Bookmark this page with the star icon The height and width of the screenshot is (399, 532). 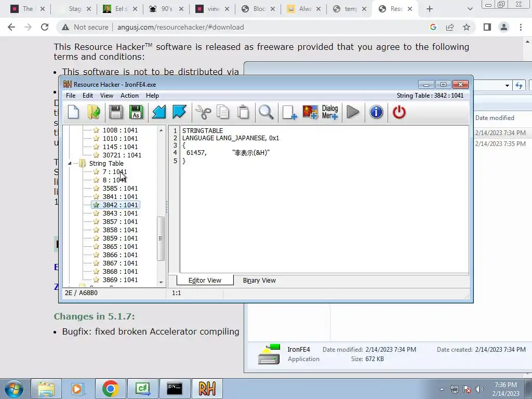467,27
